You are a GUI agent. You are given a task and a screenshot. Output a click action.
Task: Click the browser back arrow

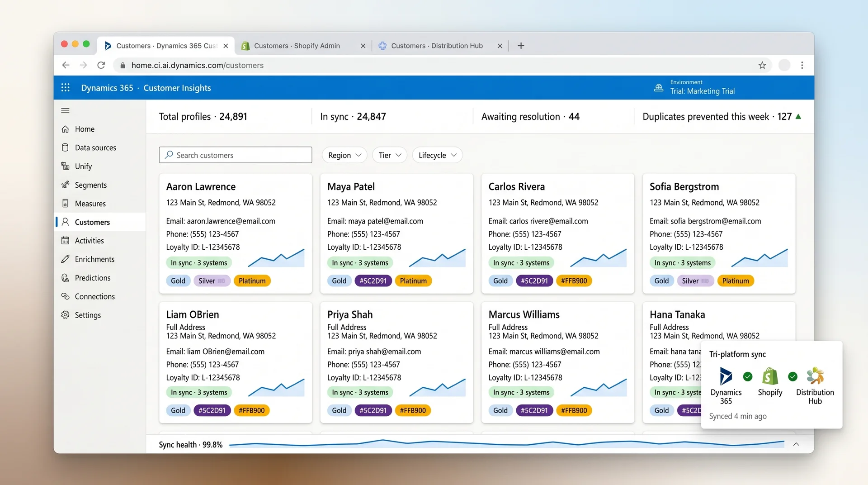66,65
